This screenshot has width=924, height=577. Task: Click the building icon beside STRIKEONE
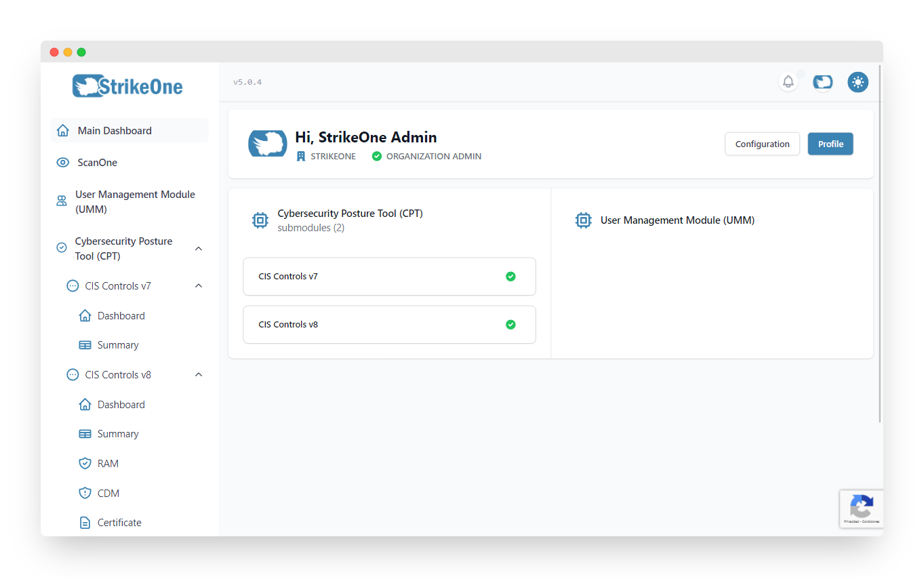click(x=301, y=156)
